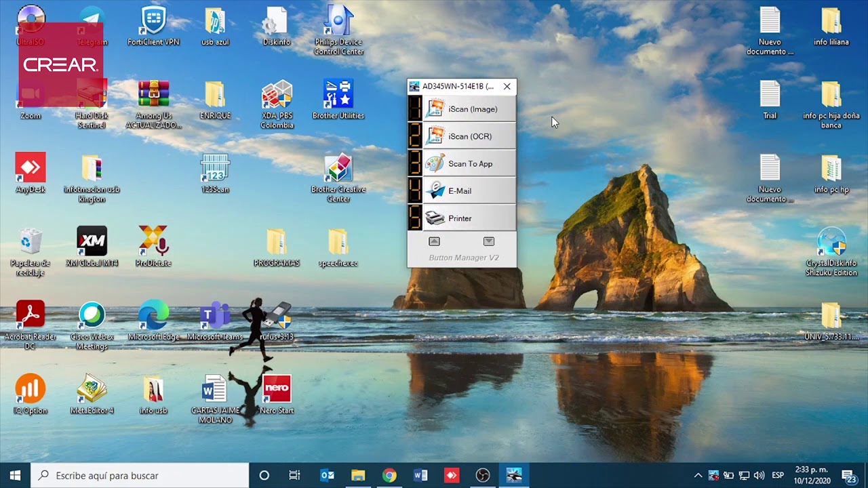Open AnyDesk desktop shortcut

coord(31,174)
